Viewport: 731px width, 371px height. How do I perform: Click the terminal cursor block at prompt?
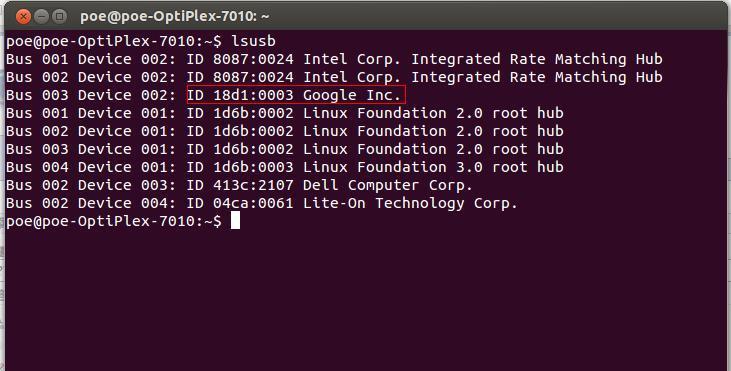[235, 221]
